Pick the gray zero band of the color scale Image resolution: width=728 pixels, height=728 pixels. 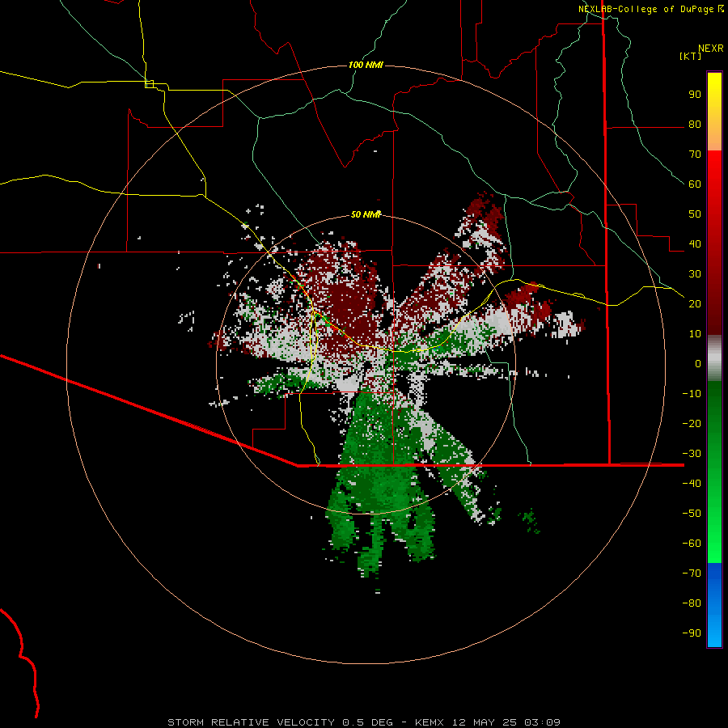(x=714, y=358)
